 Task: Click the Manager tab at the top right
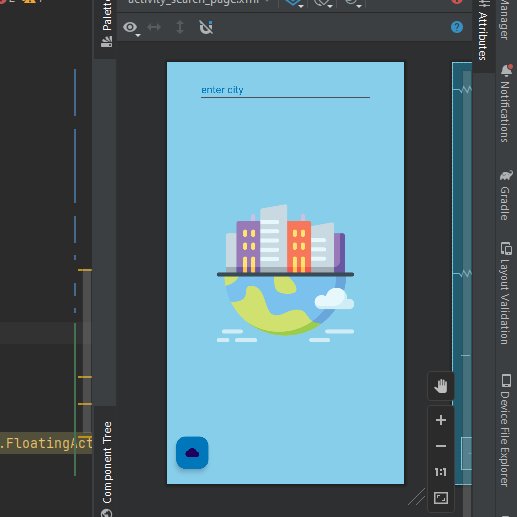click(x=504, y=19)
